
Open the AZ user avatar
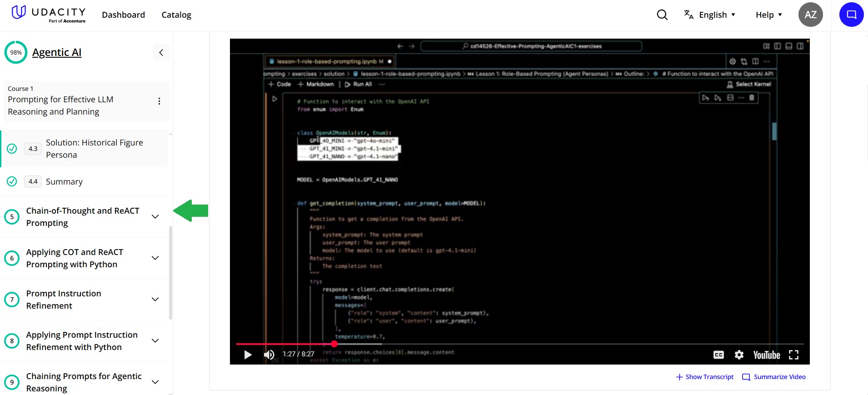pos(810,15)
